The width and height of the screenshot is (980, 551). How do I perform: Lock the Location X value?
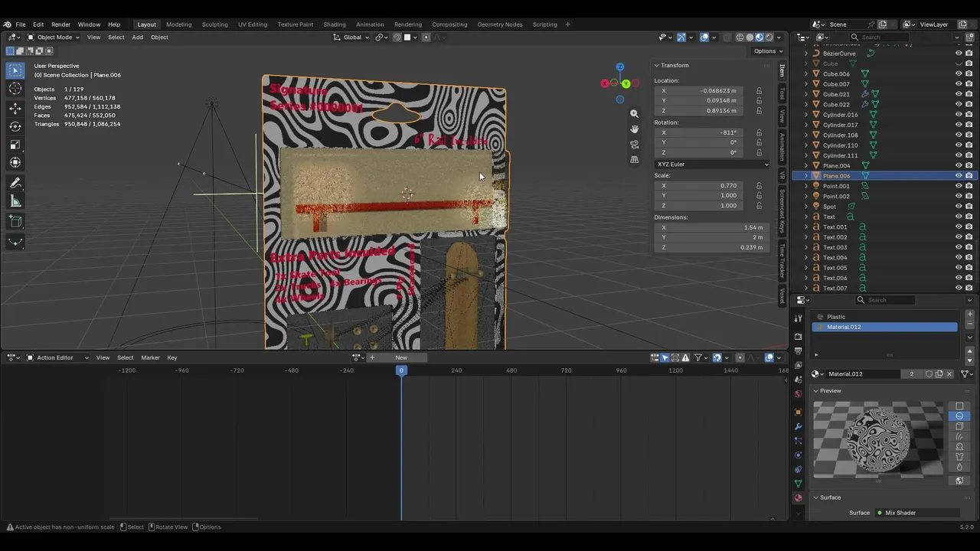(759, 91)
